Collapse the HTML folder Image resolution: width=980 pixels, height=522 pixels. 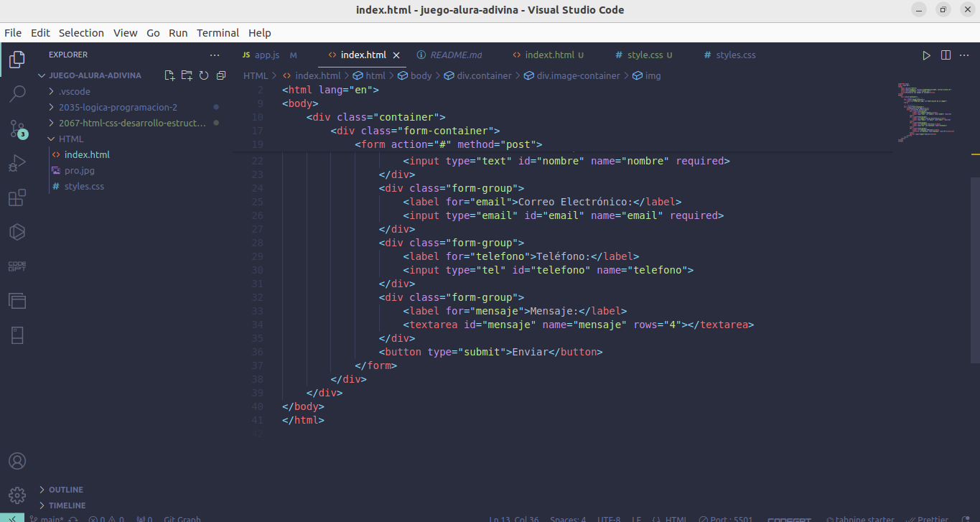(x=70, y=139)
